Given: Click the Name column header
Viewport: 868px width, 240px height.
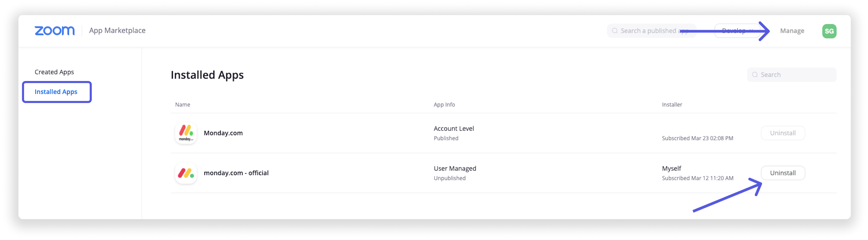Looking at the screenshot, I should tap(183, 105).
